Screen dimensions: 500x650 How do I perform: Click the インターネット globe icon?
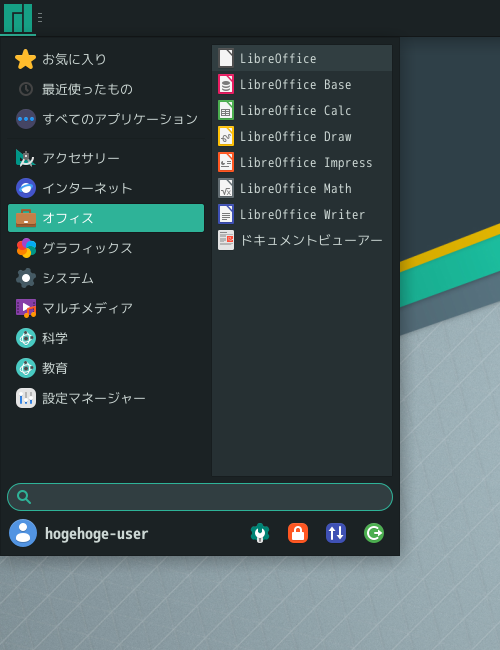[26, 188]
